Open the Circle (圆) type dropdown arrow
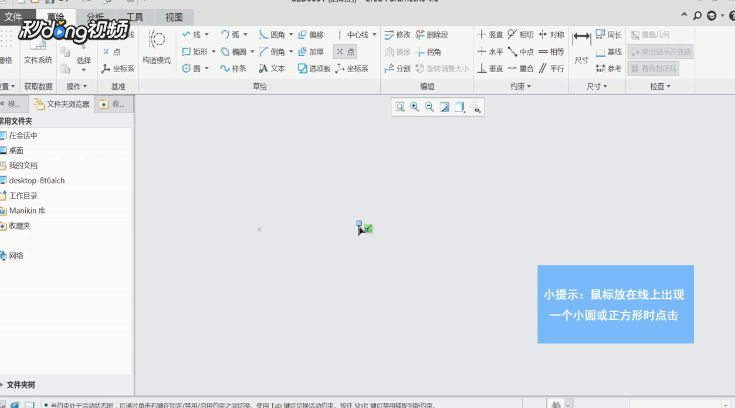 pos(206,68)
